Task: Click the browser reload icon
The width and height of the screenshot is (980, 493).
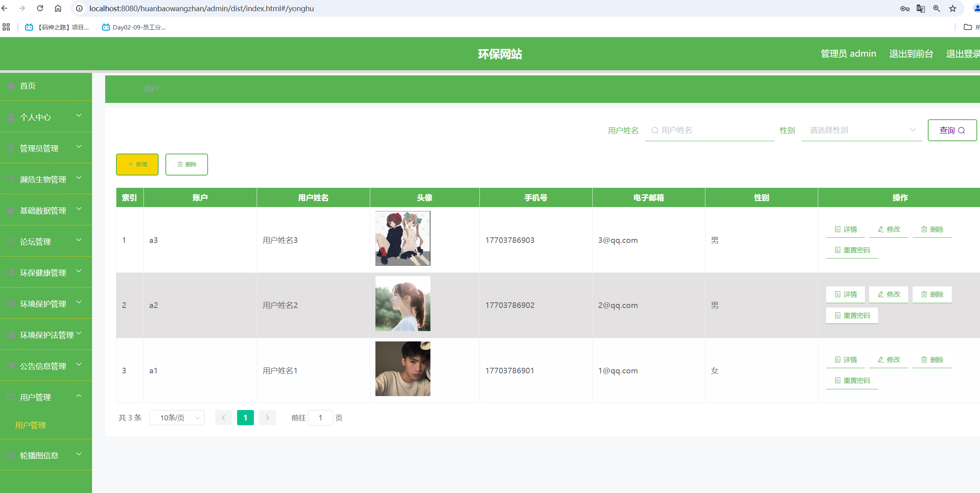Action: coord(40,8)
